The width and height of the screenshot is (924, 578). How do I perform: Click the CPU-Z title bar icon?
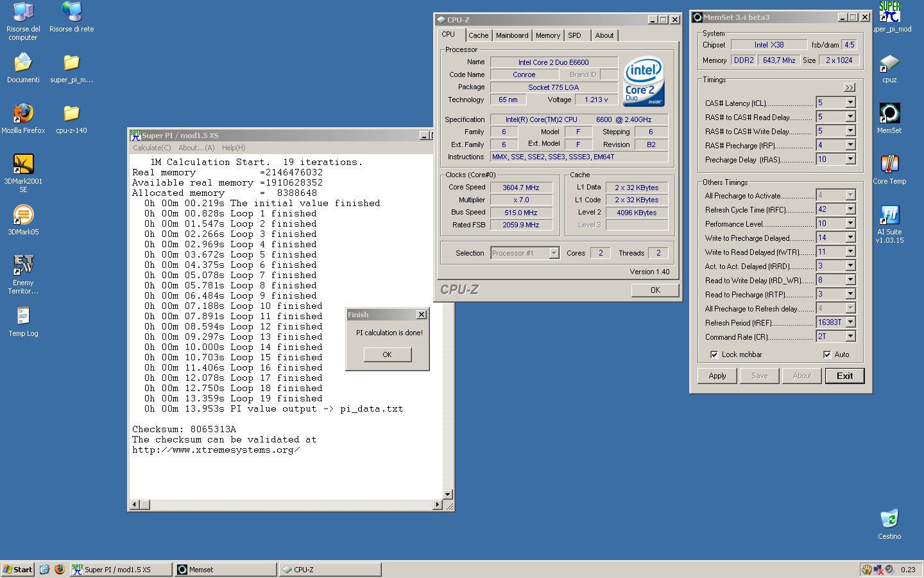pos(441,20)
